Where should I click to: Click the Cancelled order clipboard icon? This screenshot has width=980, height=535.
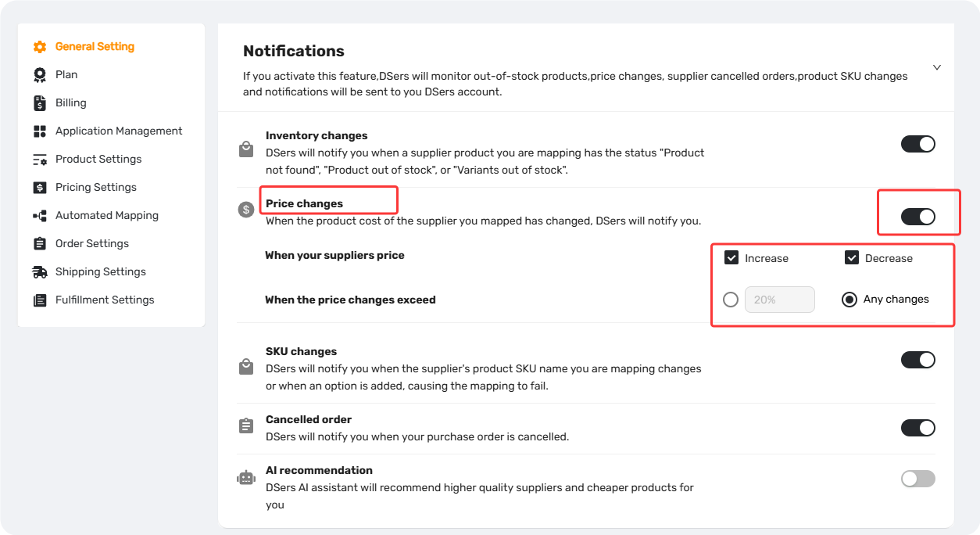[246, 426]
